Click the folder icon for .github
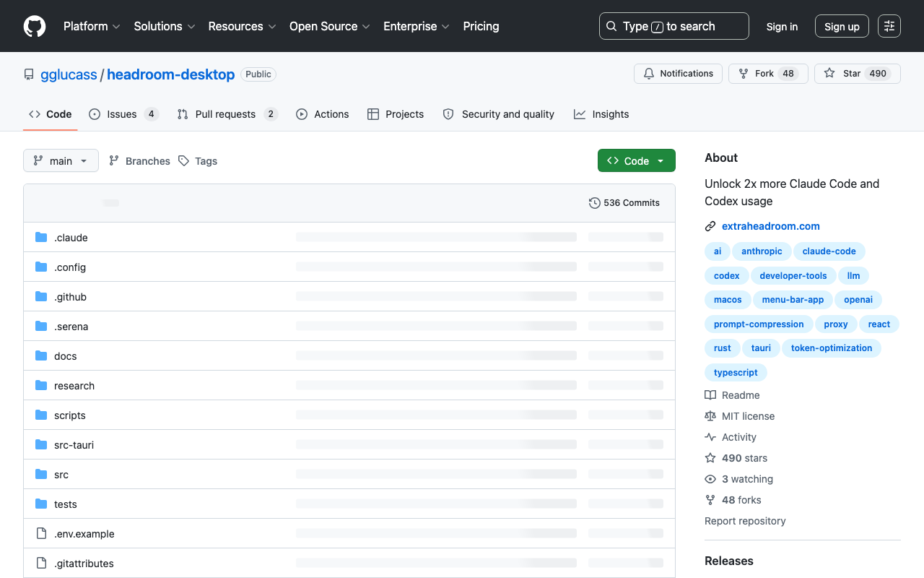The height and width of the screenshot is (578, 924). [x=41, y=297]
